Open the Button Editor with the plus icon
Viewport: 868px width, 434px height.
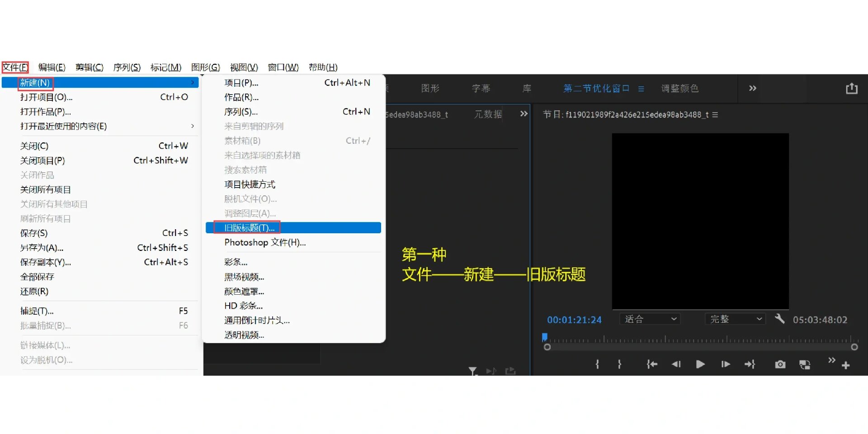[846, 365]
